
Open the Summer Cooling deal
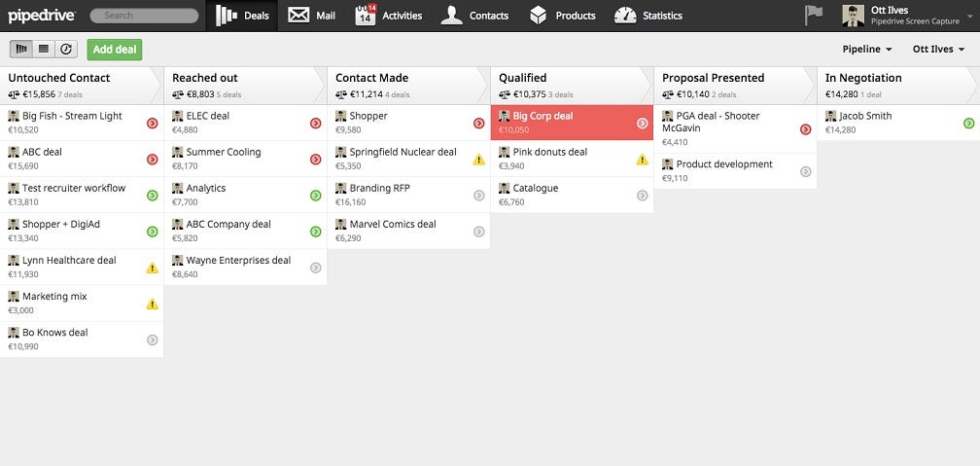224,152
